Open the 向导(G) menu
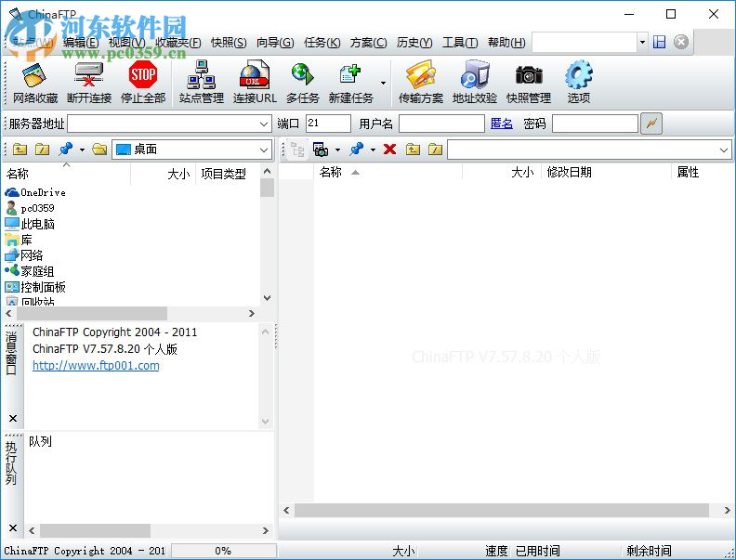 tap(275, 43)
